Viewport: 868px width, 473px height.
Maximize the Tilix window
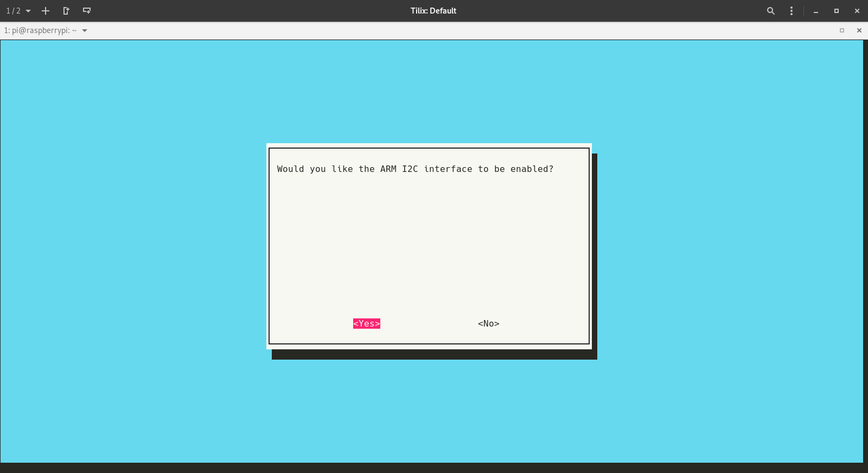tap(836, 11)
